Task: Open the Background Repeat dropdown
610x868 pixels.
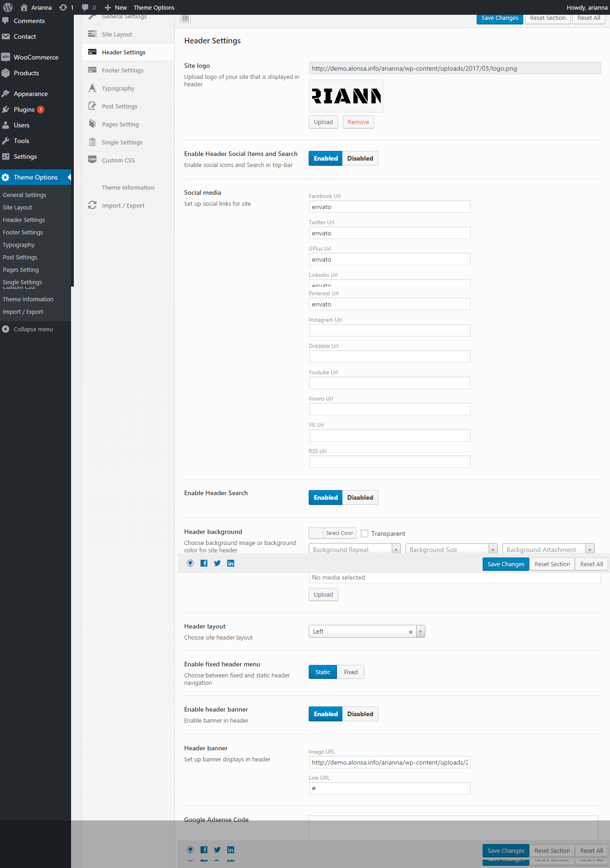Action: coord(354,549)
